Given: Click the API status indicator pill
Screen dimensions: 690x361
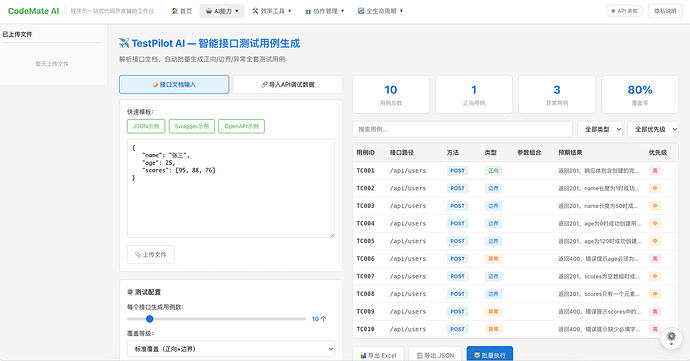Looking at the screenshot, I should pos(624,11).
